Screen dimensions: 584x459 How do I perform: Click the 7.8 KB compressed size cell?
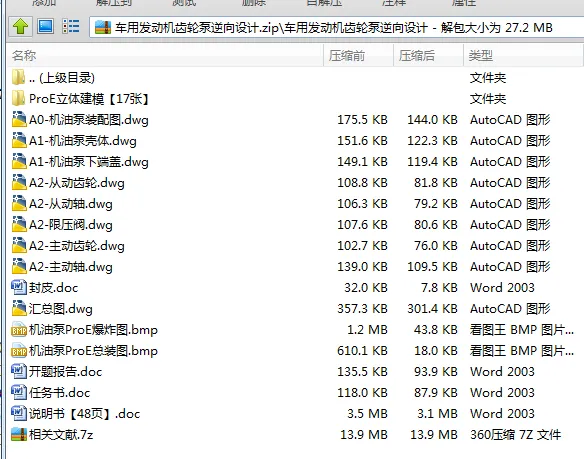point(439,288)
